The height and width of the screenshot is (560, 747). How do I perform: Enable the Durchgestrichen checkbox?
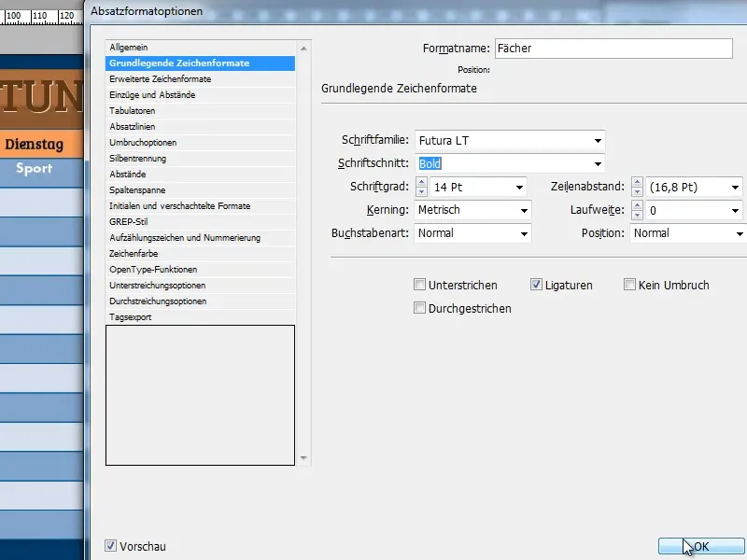419,308
